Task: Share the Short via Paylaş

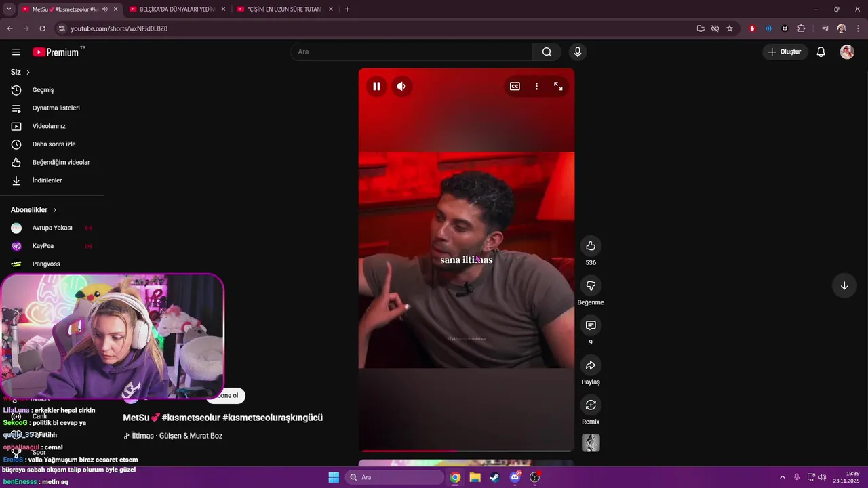Action: tap(591, 365)
